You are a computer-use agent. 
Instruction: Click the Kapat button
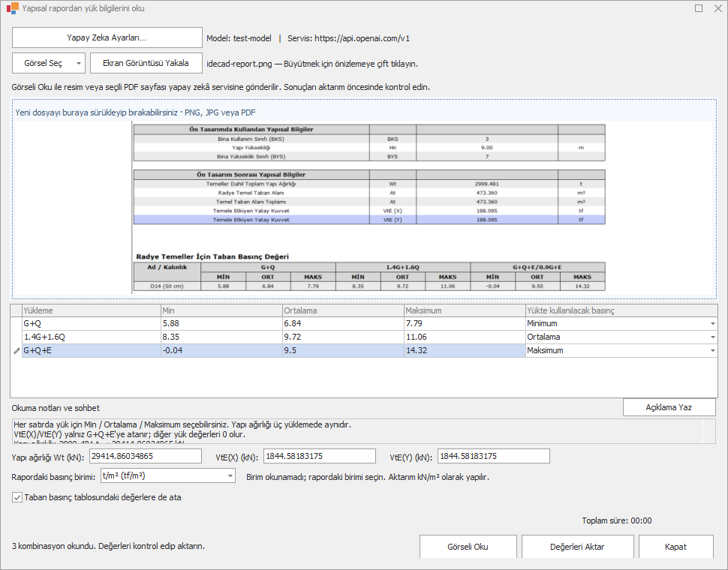675,547
